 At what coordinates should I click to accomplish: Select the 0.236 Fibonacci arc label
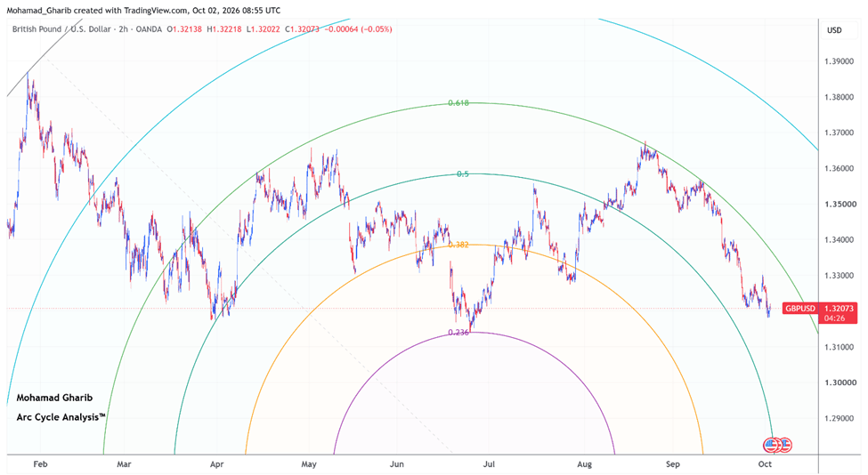(458, 333)
